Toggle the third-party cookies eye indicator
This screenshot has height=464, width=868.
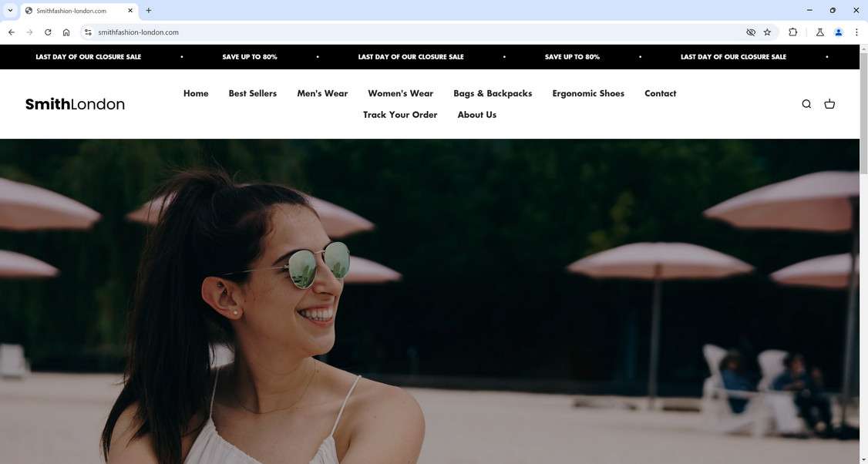coord(749,32)
